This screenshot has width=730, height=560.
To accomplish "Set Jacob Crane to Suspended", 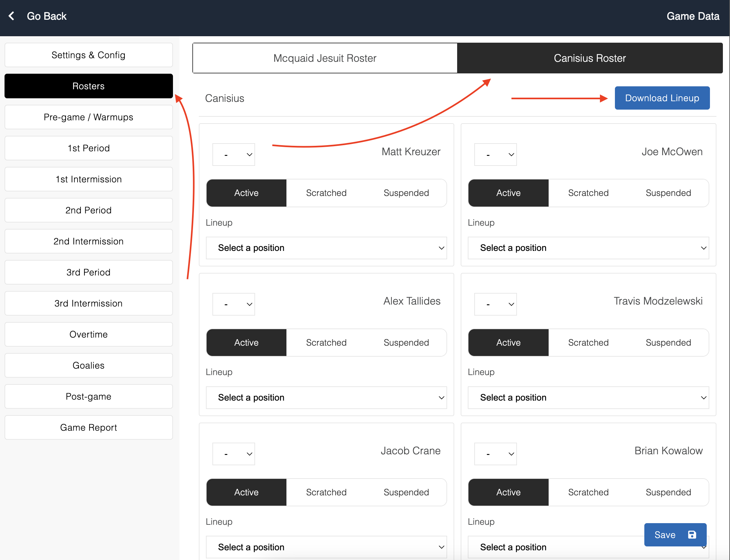I will (406, 492).
